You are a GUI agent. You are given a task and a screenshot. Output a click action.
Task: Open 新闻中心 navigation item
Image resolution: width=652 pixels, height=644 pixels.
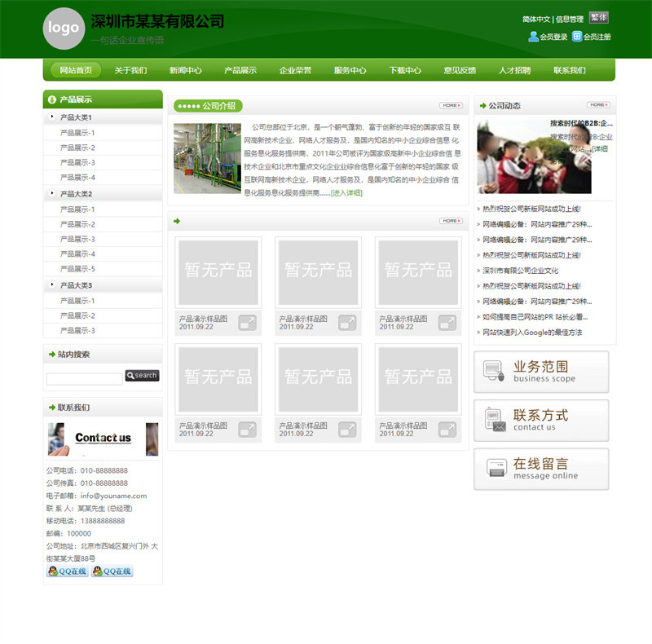coord(186,70)
